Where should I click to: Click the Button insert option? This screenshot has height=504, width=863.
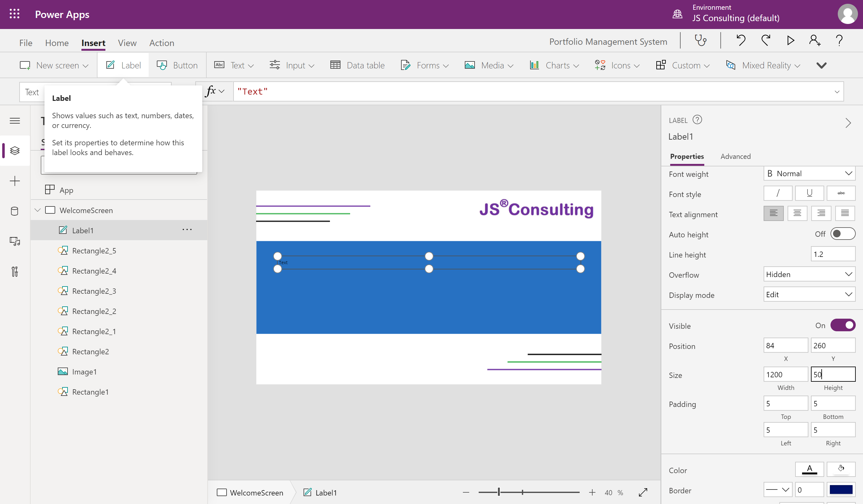pyautogui.click(x=177, y=65)
